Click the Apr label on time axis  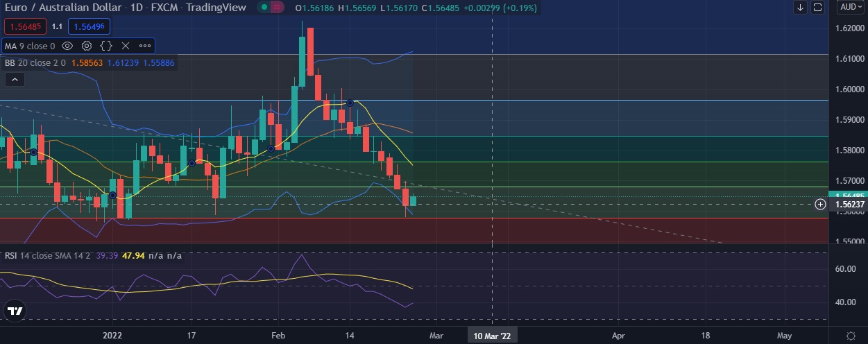(x=618, y=335)
